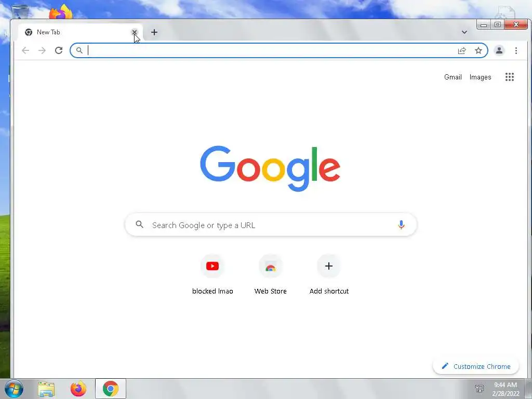Expand the tab search chevron

(x=464, y=32)
